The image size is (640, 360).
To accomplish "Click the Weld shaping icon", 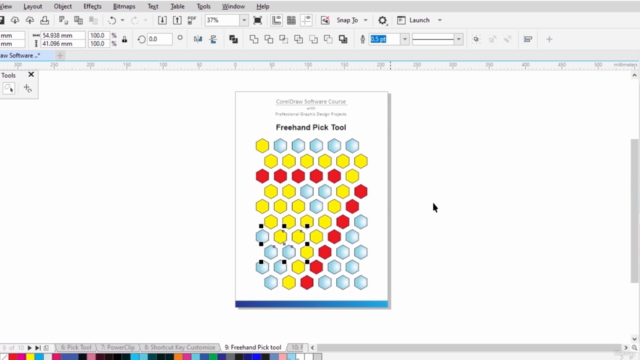I will (254, 39).
